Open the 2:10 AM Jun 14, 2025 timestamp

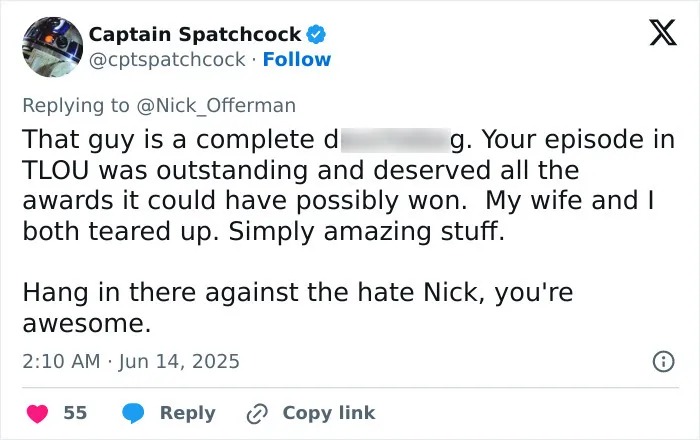click(131, 361)
